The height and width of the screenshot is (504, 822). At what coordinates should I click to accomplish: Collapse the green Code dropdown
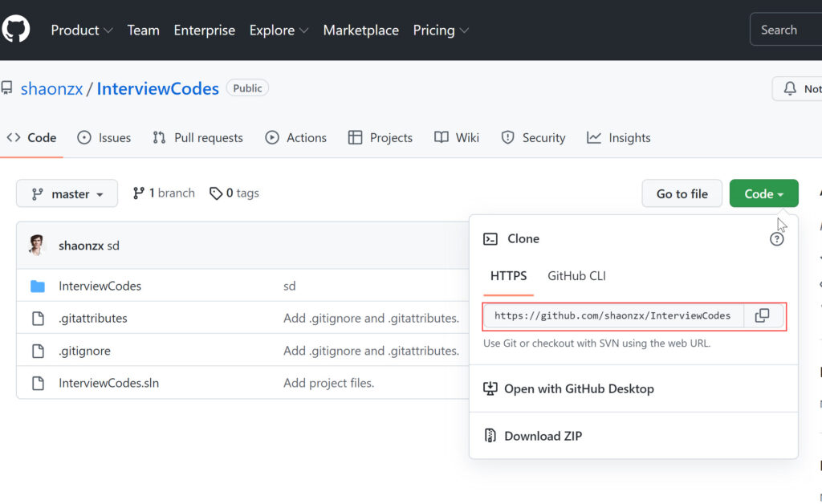tap(763, 193)
